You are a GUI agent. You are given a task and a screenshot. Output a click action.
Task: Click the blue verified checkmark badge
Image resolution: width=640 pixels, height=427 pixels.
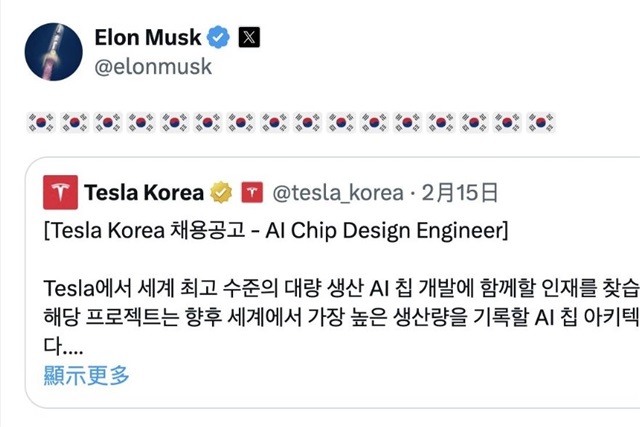pyautogui.click(x=219, y=38)
